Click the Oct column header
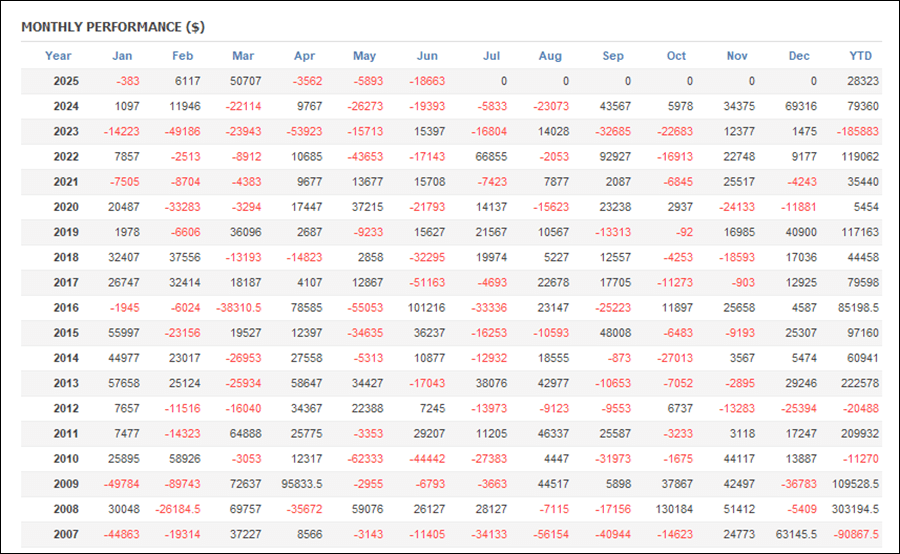The width and height of the screenshot is (900, 554). coord(676,56)
